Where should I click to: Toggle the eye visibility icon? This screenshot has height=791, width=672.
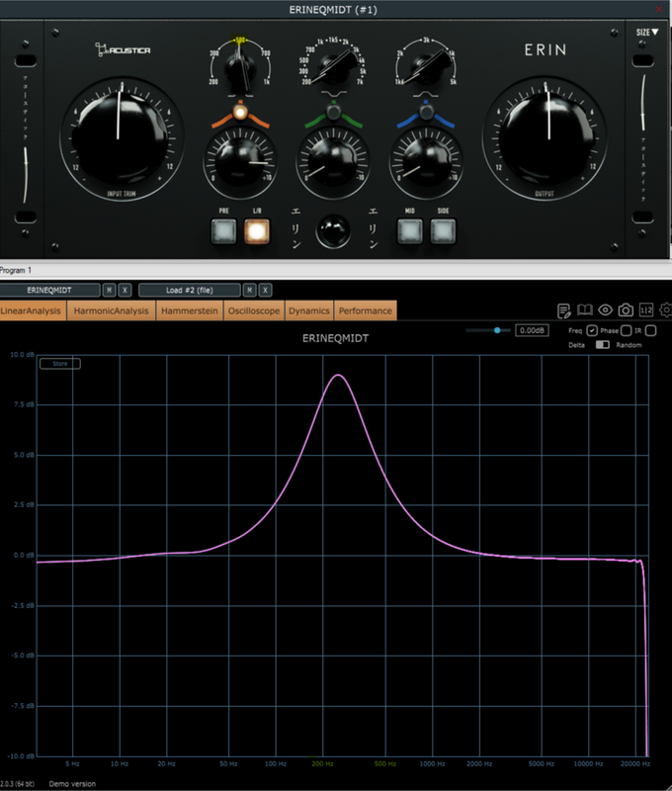click(605, 309)
